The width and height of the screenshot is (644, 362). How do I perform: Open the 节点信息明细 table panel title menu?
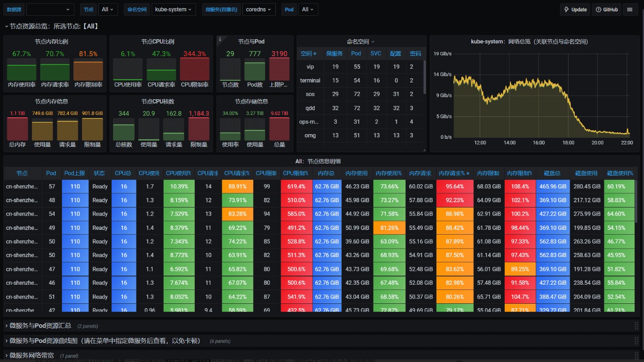(318, 161)
